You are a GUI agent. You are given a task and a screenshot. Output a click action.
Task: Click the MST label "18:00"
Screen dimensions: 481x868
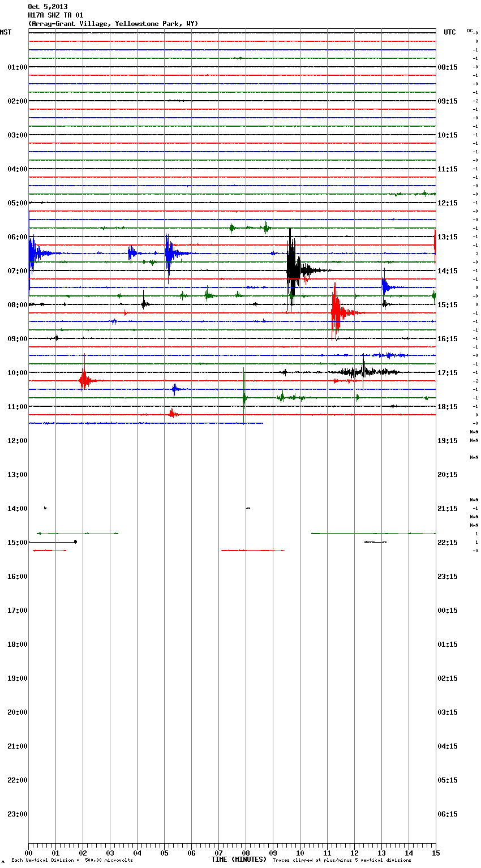(18, 644)
